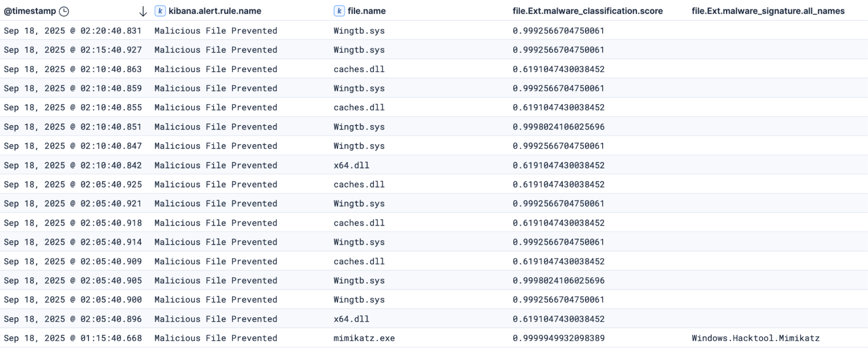Image resolution: width=868 pixels, height=348 pixels.
Task: Click timestamp Sep 18, 2025 @ 02:20:40.831
Action: pos(73,31)
